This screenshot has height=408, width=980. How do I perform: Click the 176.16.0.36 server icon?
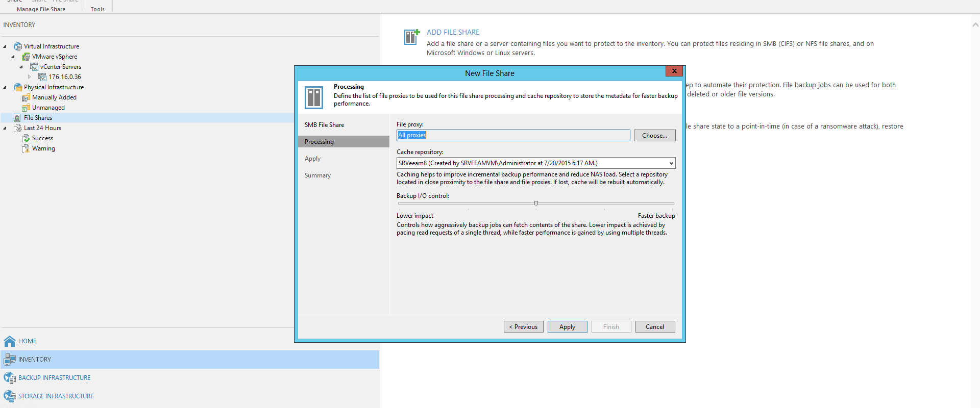(42, 77)
